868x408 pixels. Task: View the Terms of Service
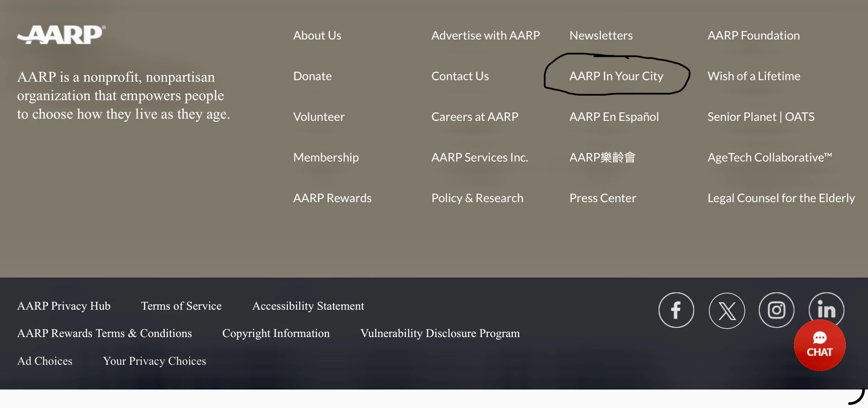(x=181, y=306)
